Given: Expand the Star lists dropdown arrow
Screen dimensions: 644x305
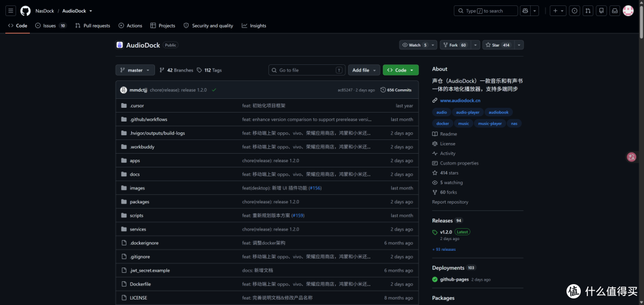Looking at the screenshot, I should (519, 45).
